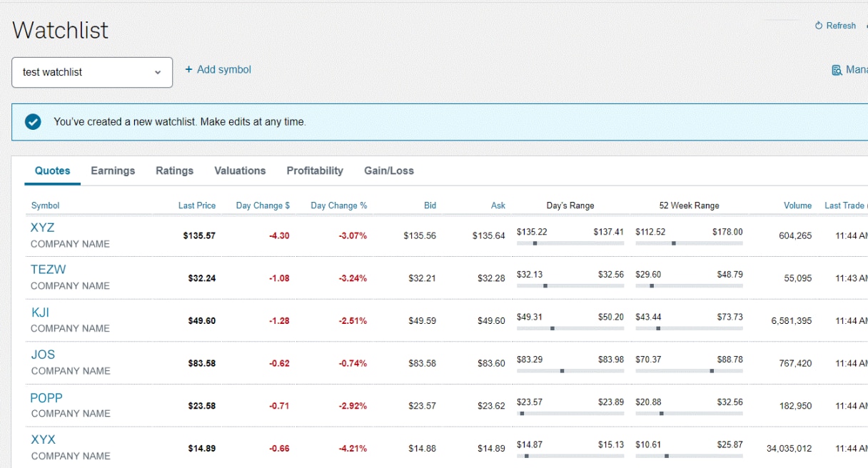Screen dimensions: 868x468
Task: Show the Gain/Loss tab
Action: pyautogui.click(x=389, y=171)
